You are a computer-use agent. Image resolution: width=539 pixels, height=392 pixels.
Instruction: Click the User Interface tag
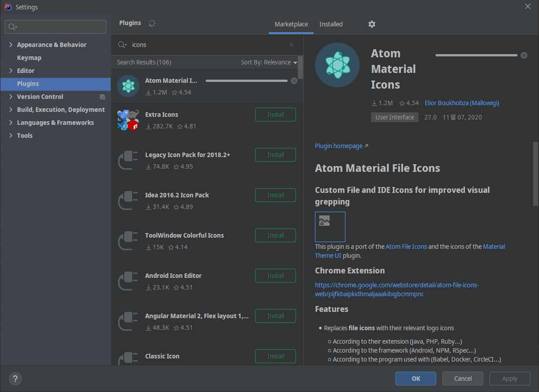tap(395, 117)
